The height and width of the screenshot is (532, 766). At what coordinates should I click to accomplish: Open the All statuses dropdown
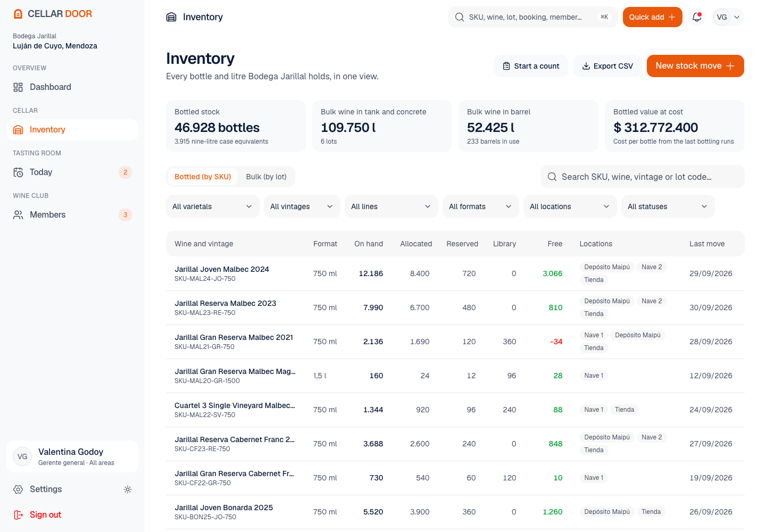click(x=668, y=206)
